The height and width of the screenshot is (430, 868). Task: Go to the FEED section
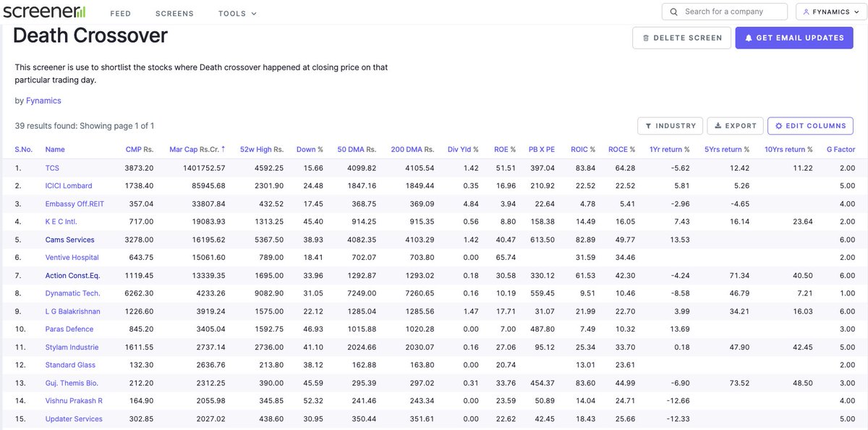pos(120,12)
